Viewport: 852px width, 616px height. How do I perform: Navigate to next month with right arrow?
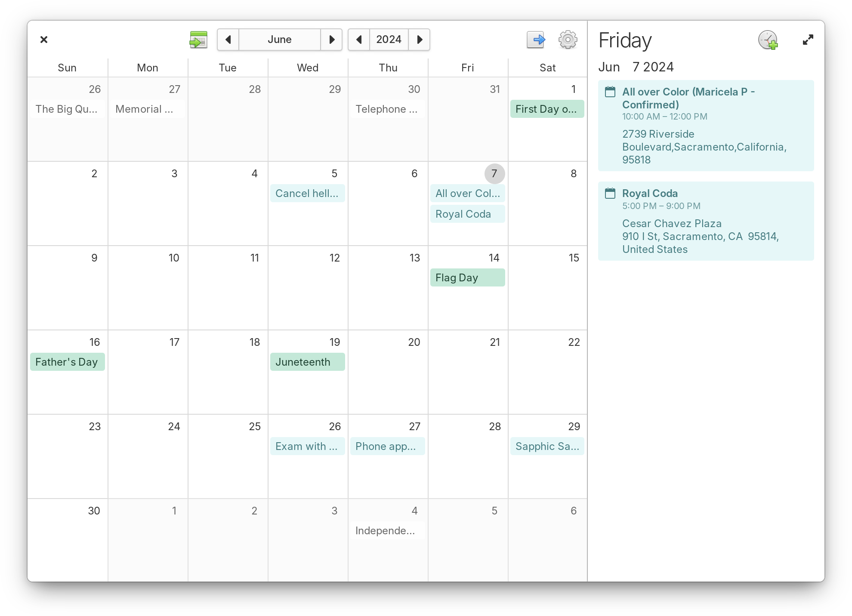click(333, 40)
